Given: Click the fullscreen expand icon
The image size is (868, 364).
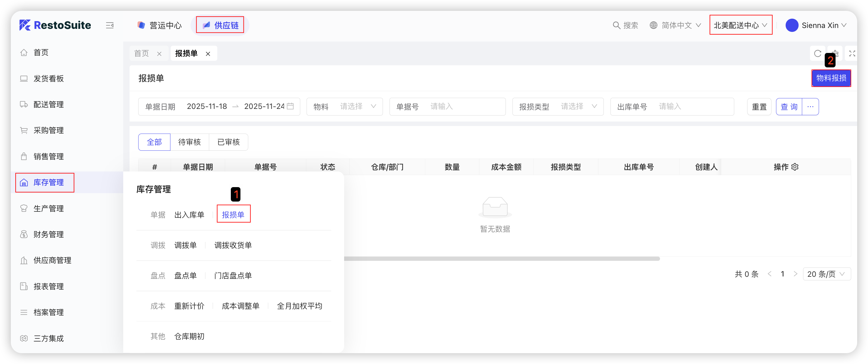Looking at the screenshot, I should 852,53.
